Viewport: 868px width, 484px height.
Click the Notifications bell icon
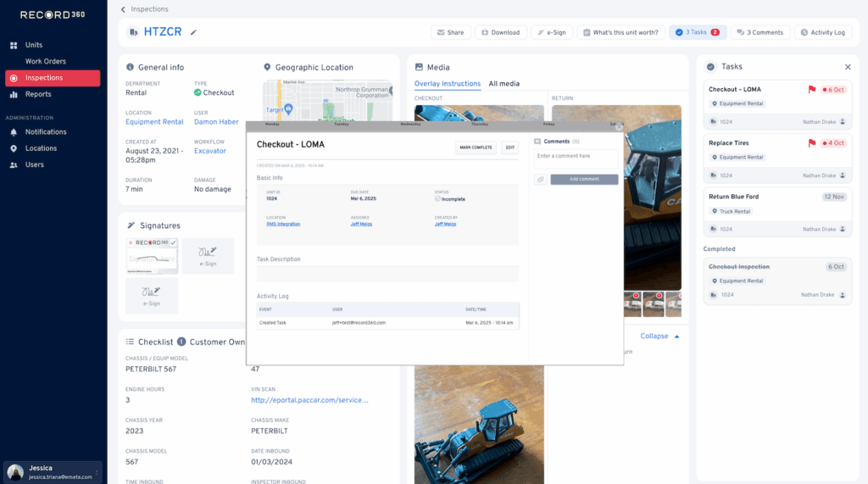coord(14,132)
